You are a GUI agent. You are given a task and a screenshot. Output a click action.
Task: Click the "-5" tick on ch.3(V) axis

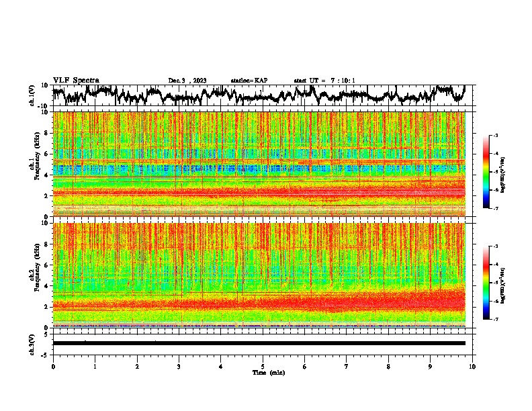(46, 355)
